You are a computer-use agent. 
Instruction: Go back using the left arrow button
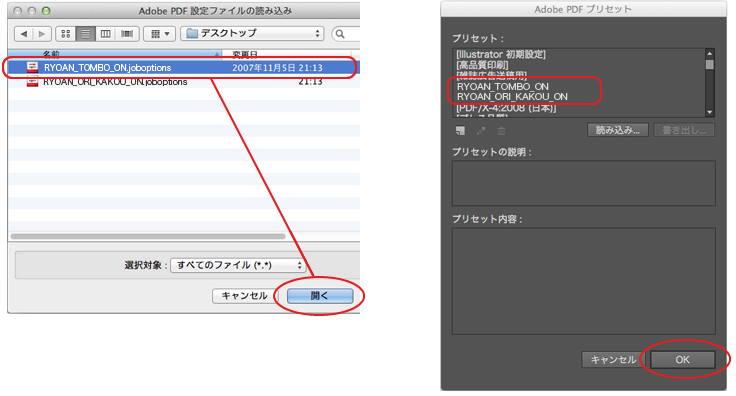pos(24,34)
